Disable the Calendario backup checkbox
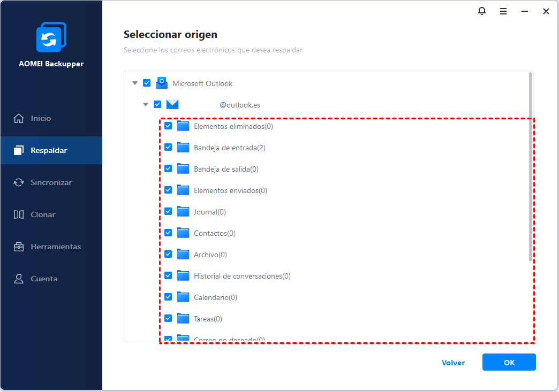559x392 pixels. (169, 296)
